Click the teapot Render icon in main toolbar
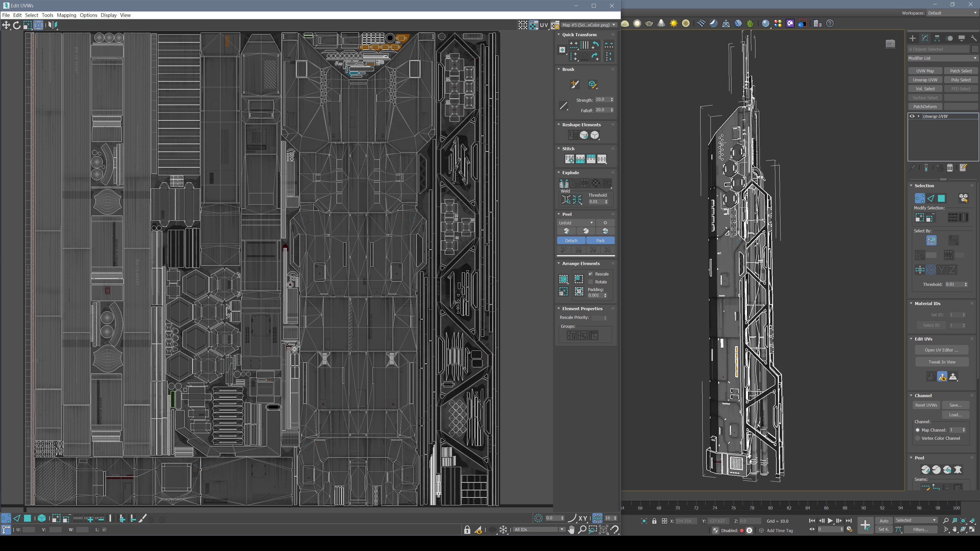Screen dimensions: 980x551 [x=649, y=23]
